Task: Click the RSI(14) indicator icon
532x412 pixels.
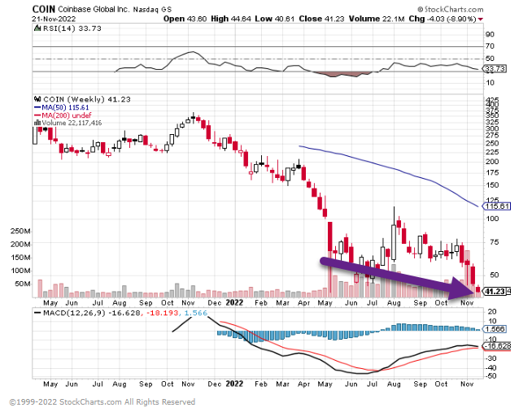Action: pyautogui.click(x=37, y=28)
